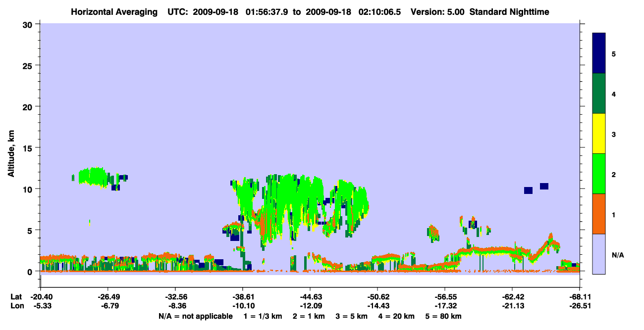Click colorbar label 'N/A'
The height and width of the screenshot is (330, 644).
pyautogui.click(x=618, y=255)
